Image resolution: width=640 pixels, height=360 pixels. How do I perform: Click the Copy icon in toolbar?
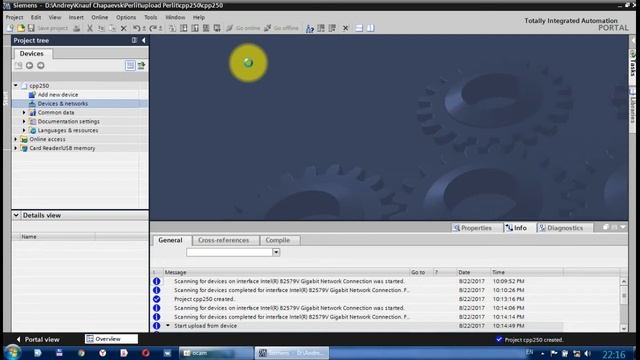[x=101, y=28]
